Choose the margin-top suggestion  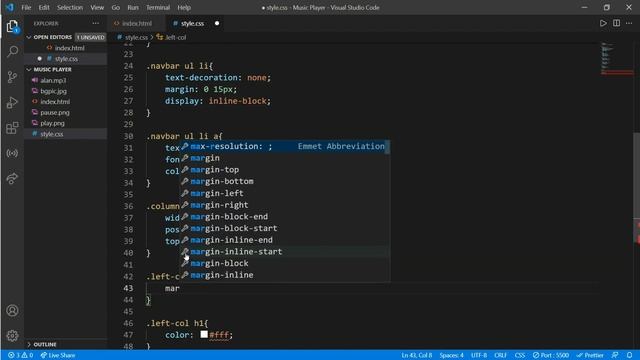click(285, 170)
